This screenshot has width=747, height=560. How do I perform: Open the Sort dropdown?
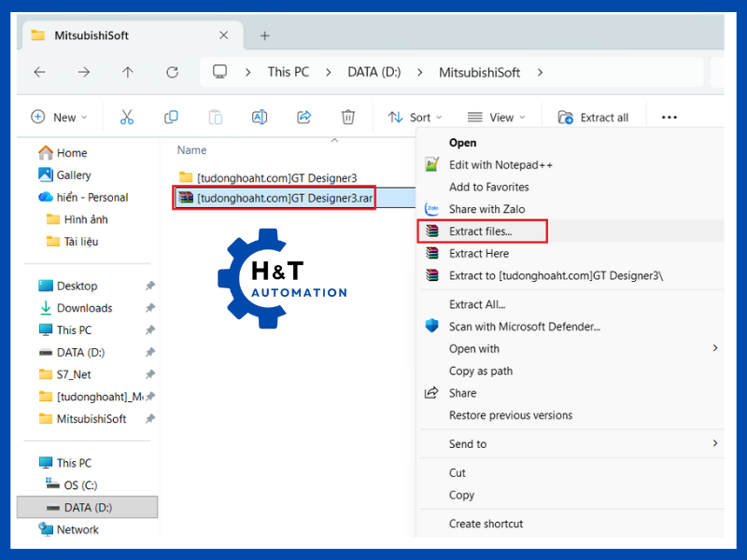416,117
